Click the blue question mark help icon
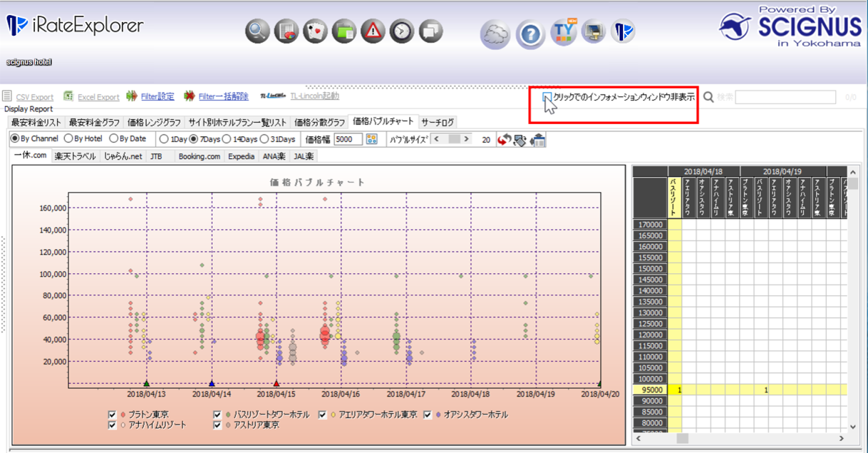 [530, 34]
